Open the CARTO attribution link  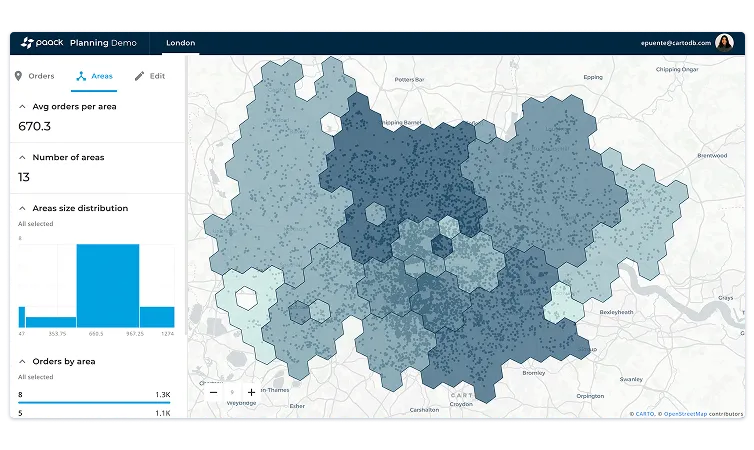tap(644, 413)
